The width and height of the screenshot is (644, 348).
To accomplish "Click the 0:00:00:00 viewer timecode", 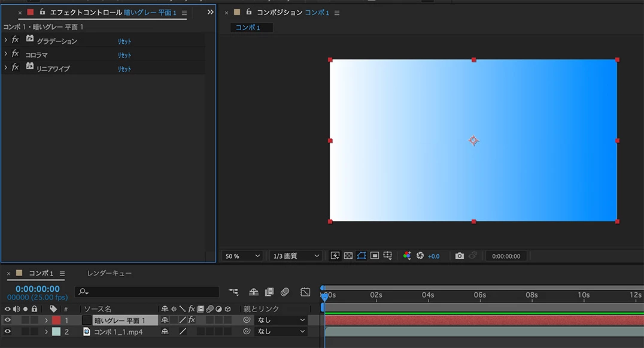I will [x=506, y=256].
